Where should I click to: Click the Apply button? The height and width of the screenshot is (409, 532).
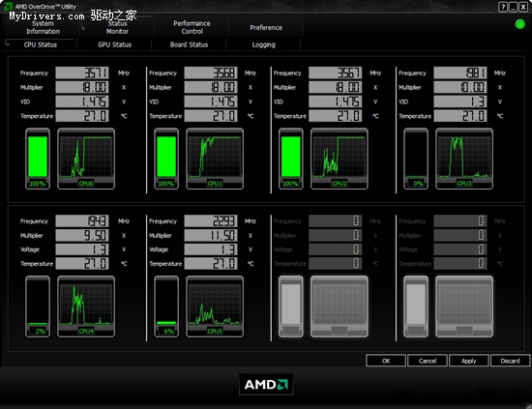[469, 361]
